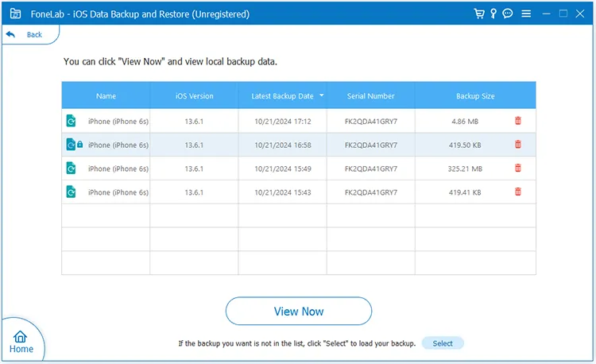The image size is (596, 364).
Task: Click the Serial Number column header
Action: tap(370, 96)
